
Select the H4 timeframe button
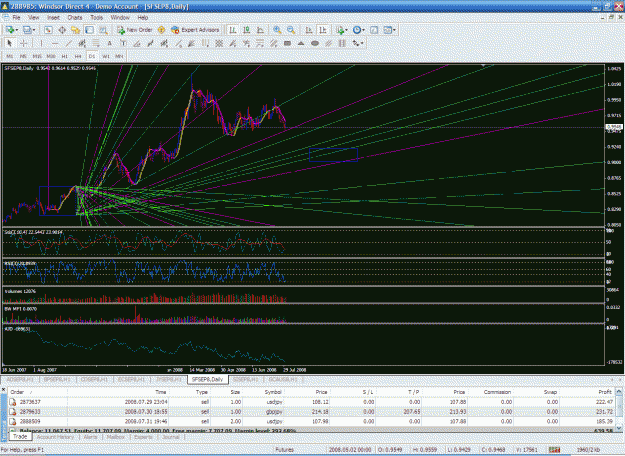pos(78,56)
